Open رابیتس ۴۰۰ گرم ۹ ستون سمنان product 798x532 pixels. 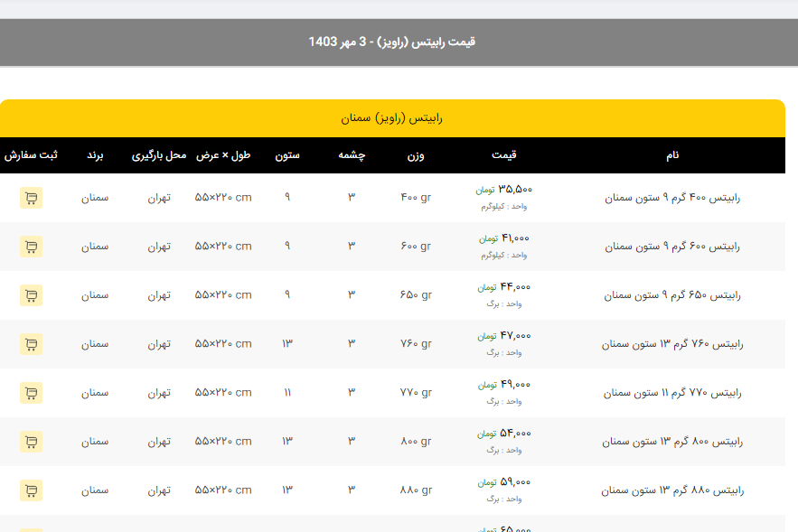[672, 198]
